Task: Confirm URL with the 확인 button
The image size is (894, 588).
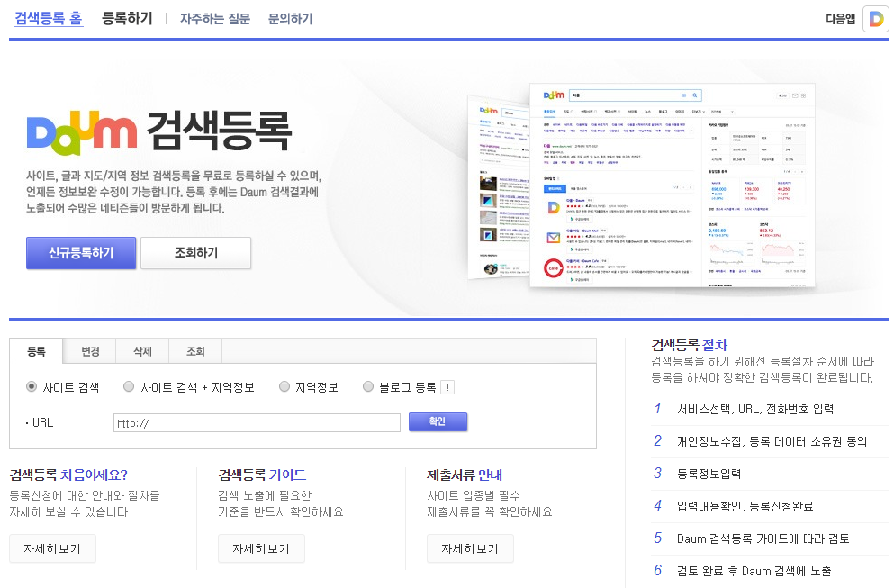Action: click(x=438, y=421)
